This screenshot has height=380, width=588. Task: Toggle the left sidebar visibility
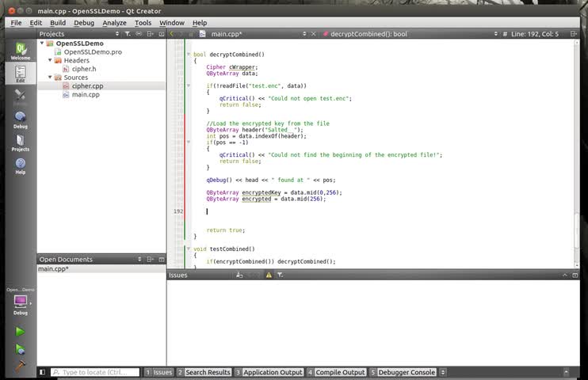tap(42, 372)
